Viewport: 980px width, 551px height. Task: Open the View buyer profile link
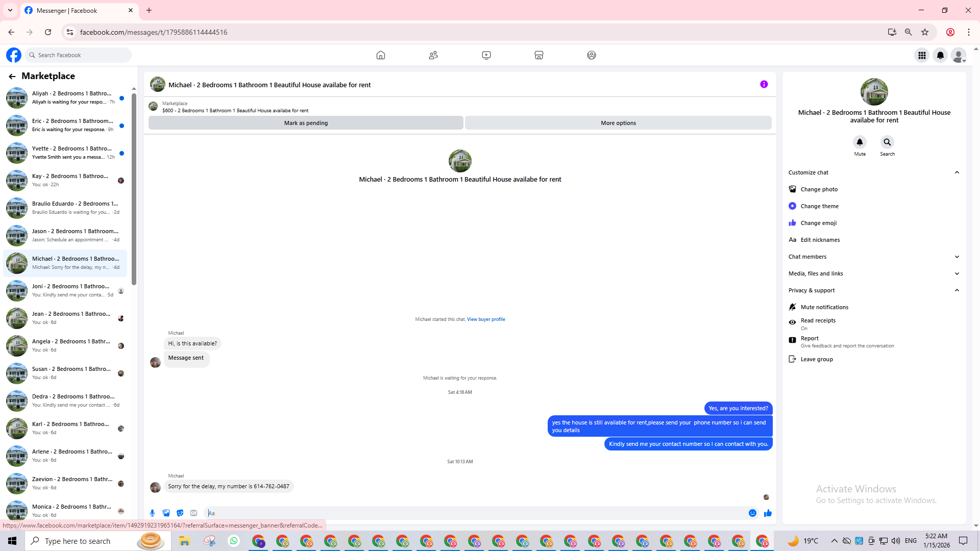[x=485, y=319]
